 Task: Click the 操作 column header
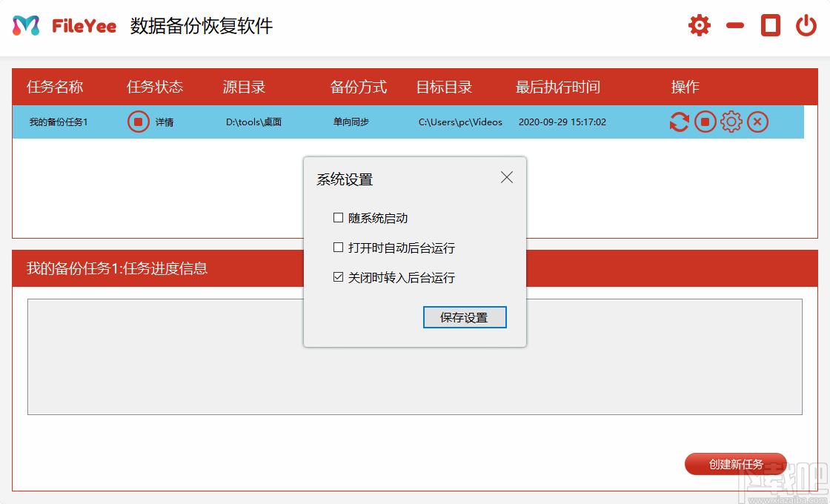click(x=685, y=87)
